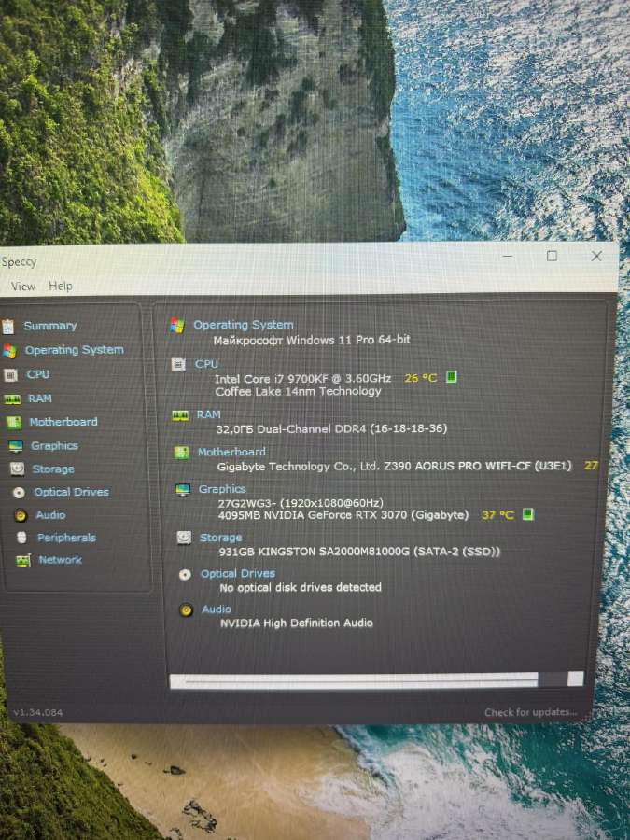630x840 pixels.
Task: Click the speaker icon in summary pane
Action: pyautogui.click(x=186, y=610)
